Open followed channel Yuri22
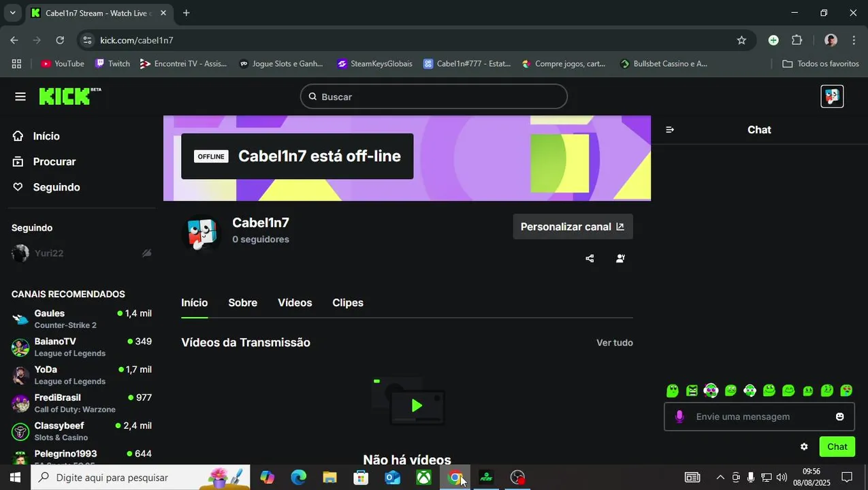Screen dimensions: 868x490 click(x=81, y=253)
